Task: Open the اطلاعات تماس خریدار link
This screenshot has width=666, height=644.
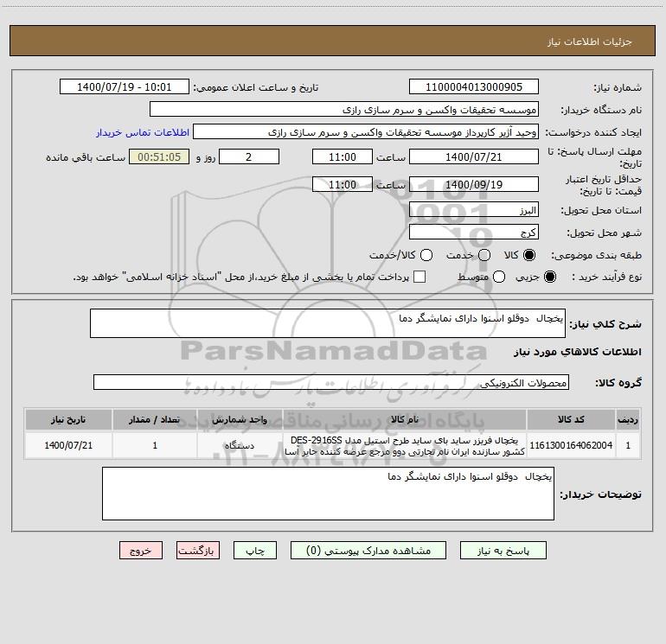Action: pos(143,132)
